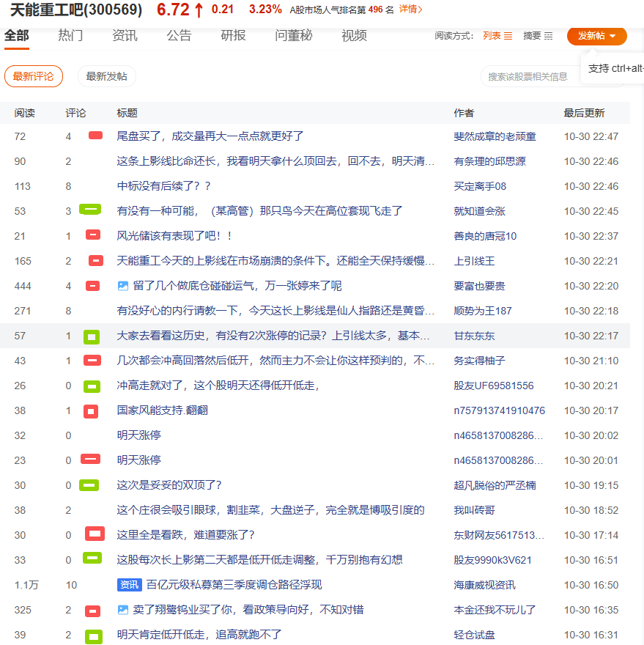
Task: Open the 全部 tab
Action: click(16, 36)
